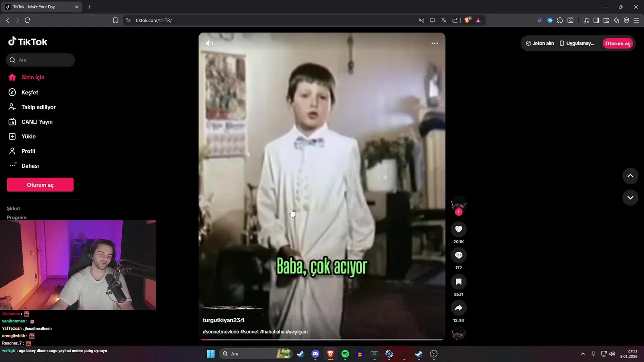Click Uygulamay... get app button
The height and width of the screenshot is (362, 644).
click(577, 43)
